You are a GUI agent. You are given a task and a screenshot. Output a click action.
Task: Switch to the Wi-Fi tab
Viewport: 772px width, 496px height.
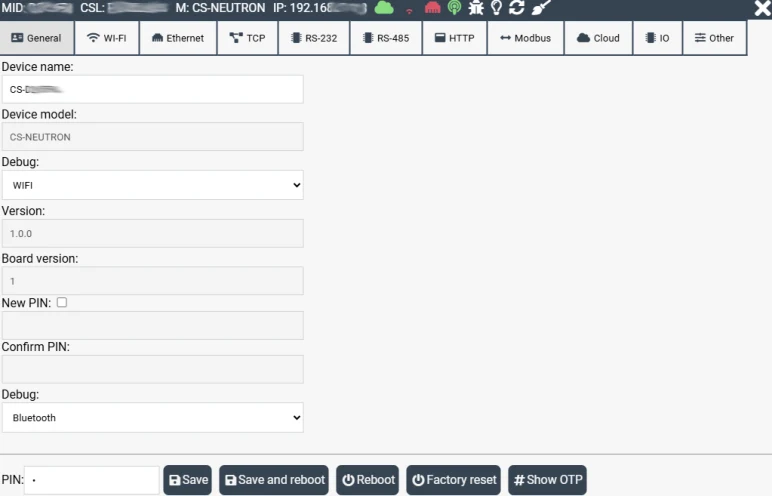point(107,38)
